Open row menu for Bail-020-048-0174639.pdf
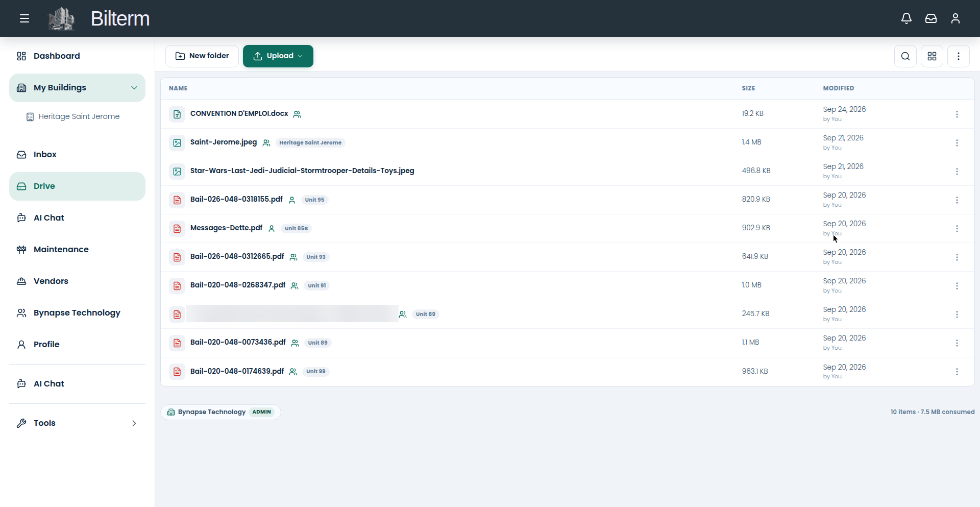The image size is (980, 507). [x=957, y=372]
